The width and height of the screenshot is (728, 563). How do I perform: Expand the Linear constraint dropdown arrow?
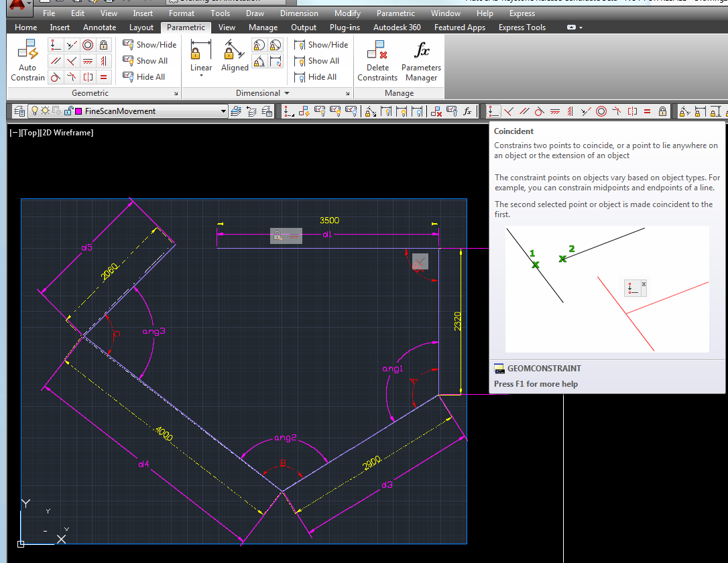pos(200,76)
